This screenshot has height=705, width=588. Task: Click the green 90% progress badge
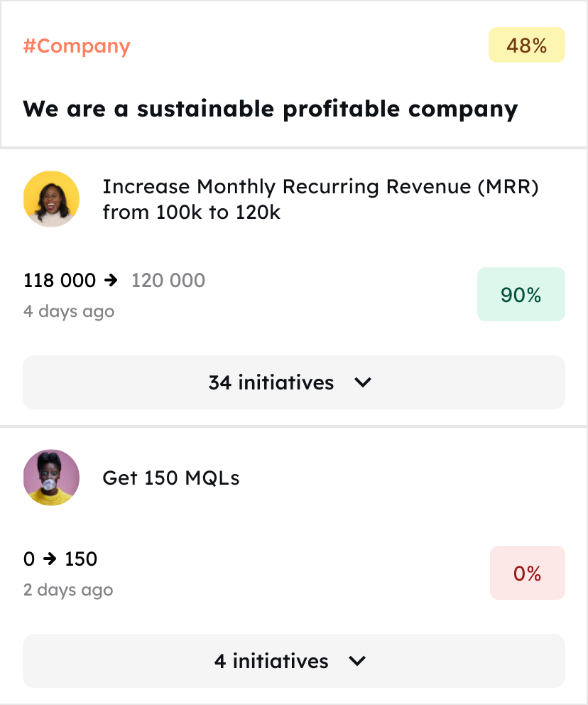point(521,294)
